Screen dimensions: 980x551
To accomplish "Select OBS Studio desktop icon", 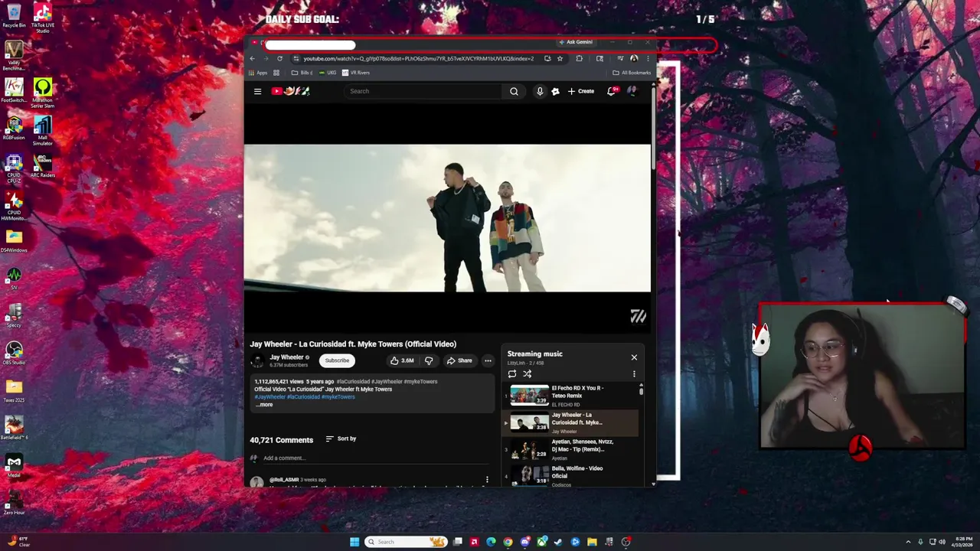I will coord(14,353).
